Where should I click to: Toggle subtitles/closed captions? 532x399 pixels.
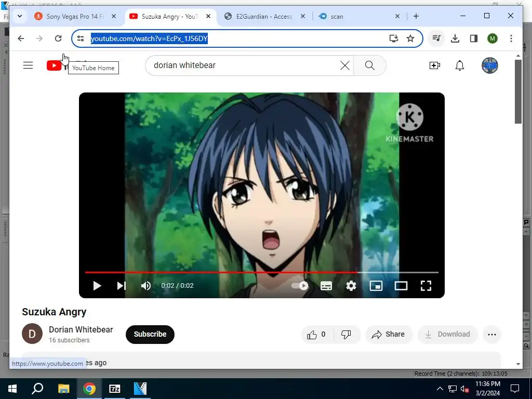coord(326,286)
